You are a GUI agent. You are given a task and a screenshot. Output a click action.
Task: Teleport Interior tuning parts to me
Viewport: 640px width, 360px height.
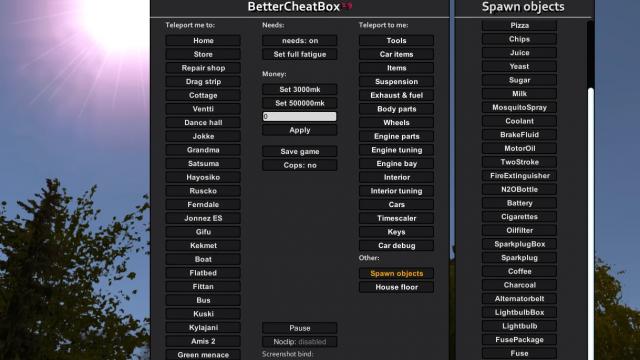tap(396, 191)
